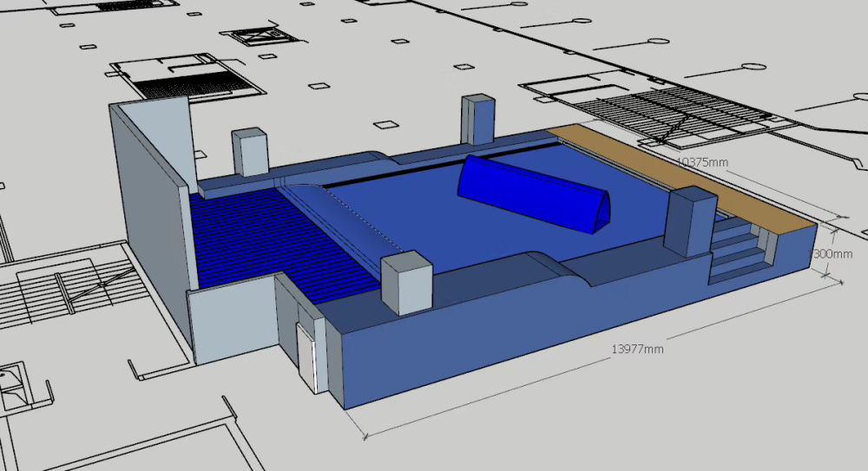The height and width of the screenshot is (471, 868).
Task: Select the white door panel on the model
Action: [306, 358]
